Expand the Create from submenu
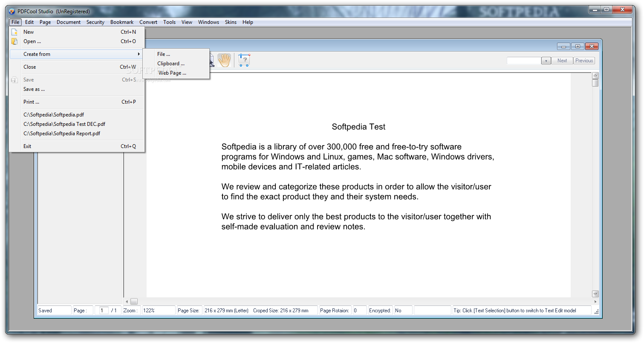The height and width of the screenshot is (343, 644). (x=77, y=54)
